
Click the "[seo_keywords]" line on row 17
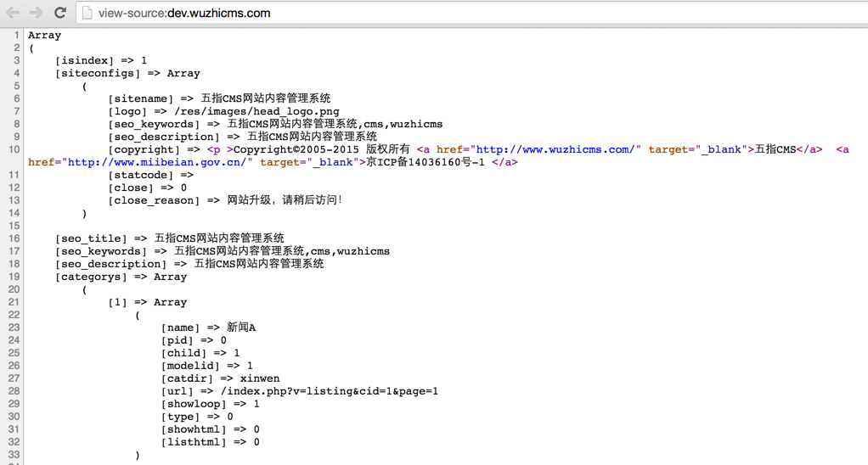point(222,251)
